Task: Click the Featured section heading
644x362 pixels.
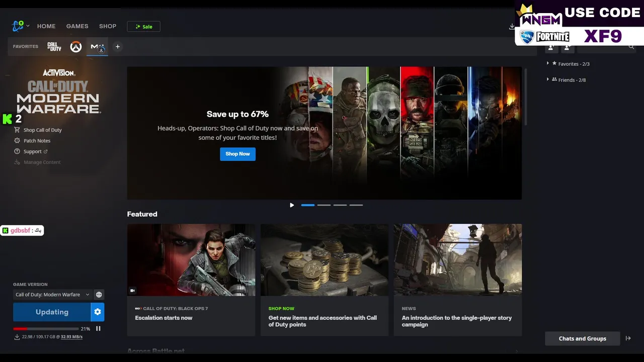Action: coord(142,214)
